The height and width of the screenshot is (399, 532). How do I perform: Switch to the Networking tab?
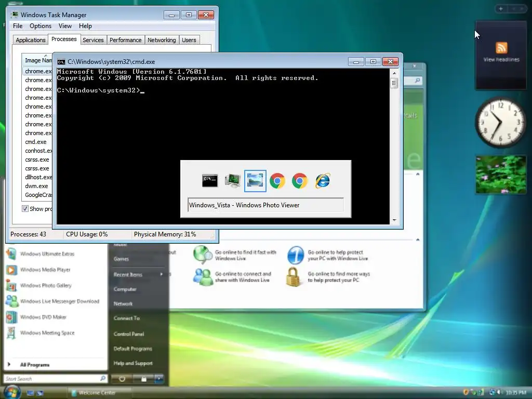pyautogui.click(x=162, y=40)
